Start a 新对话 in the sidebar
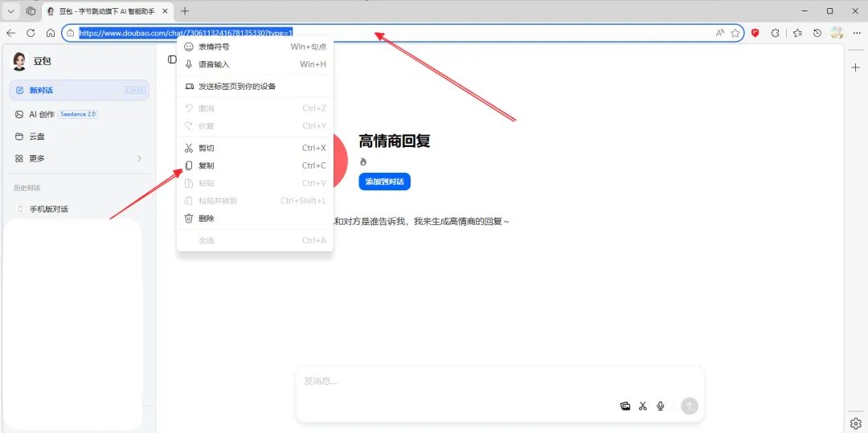The image size is (868, 433). pyautogui.click(x=79, y=90)
